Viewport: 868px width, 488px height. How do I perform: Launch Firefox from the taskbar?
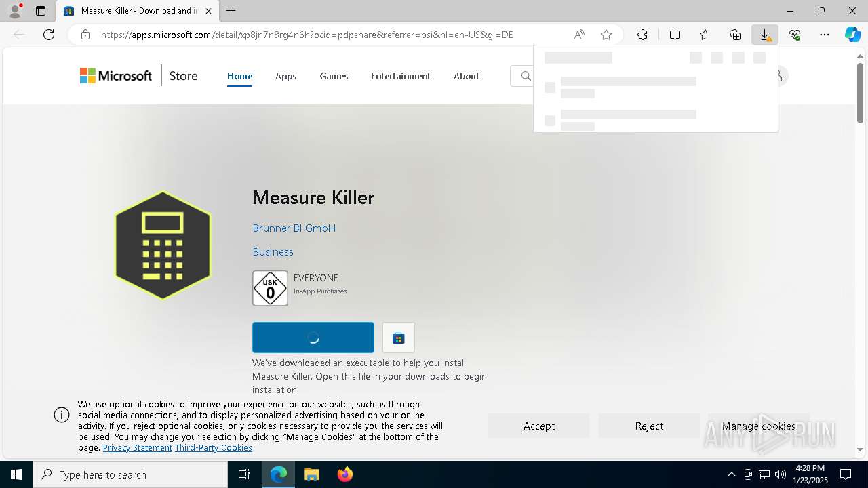(344, 474)
